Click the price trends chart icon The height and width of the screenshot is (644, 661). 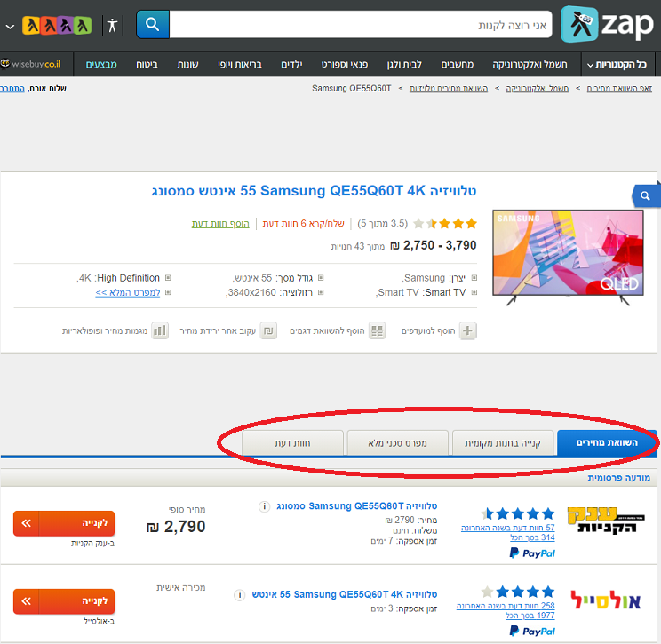[x=160, y=331]
